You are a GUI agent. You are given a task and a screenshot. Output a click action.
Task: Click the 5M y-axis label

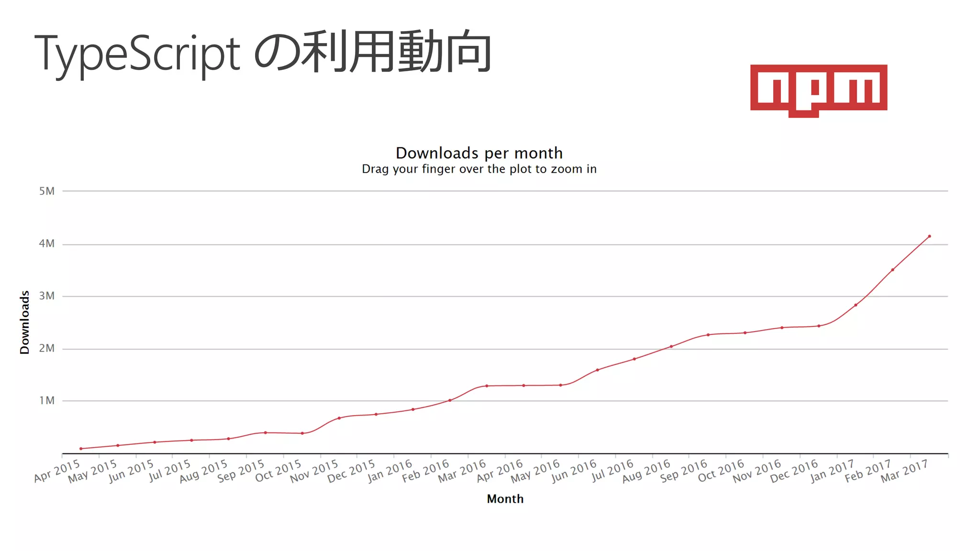click(47, 191)
